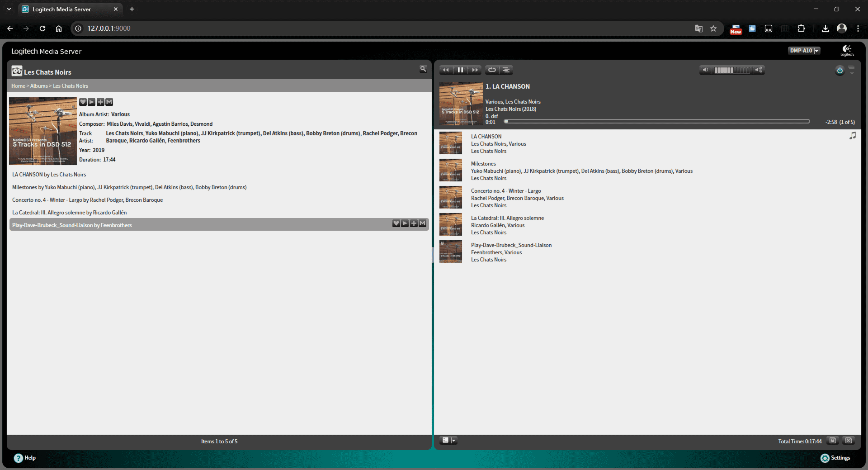Open Settings at the bottom right
The width and height of the screenshot is (868, 470).
[835, 458]
